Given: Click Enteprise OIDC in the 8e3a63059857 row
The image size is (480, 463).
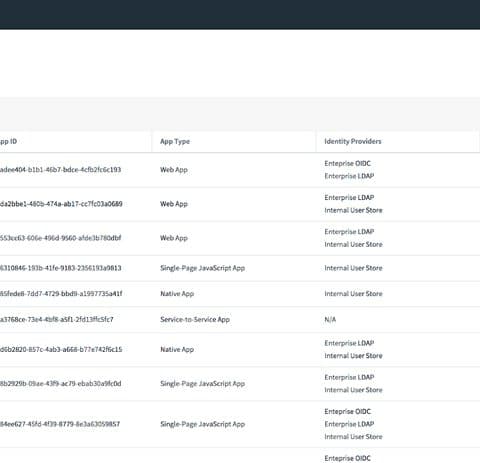Looking at the screenshot, I should (x=347, y=412).
